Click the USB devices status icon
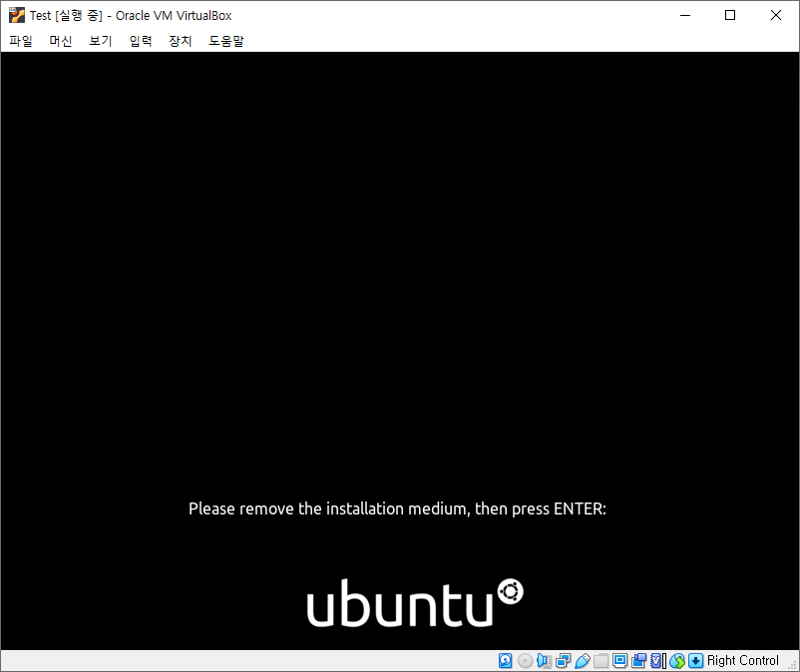The width and height of the screenshot is (800, 672). 583,661
